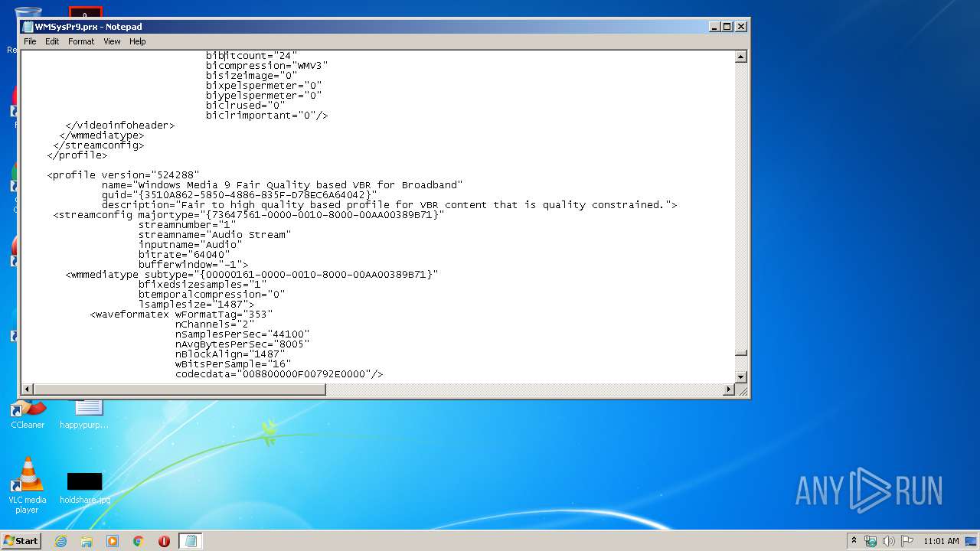Click the nAvgBytesPerSec="8005" line
The height and width of the screenshot is (551, 980).
pyautogui.click(x=242, y=344)
